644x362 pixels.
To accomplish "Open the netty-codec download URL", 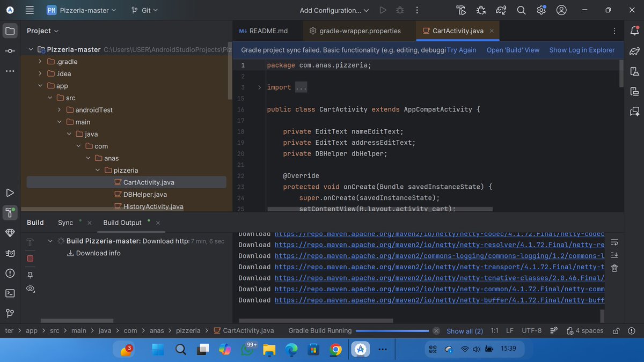I will (440, 234).
